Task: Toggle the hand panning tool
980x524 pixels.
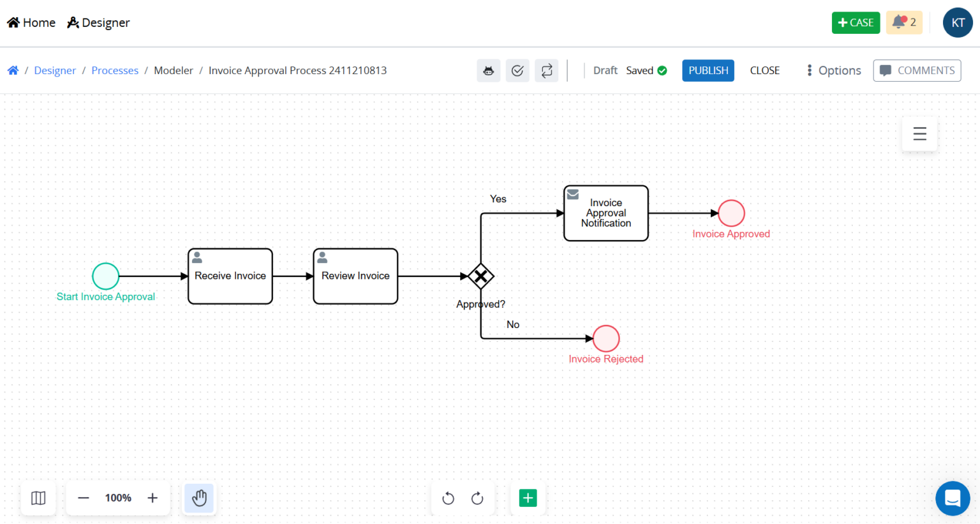Action: [x=199, y=498]
